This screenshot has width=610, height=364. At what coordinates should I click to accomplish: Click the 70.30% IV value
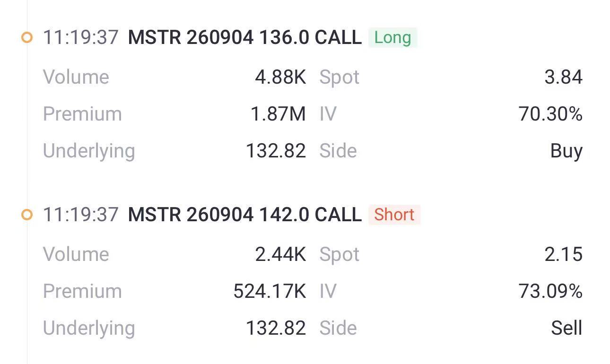click(x=550, y=114)
